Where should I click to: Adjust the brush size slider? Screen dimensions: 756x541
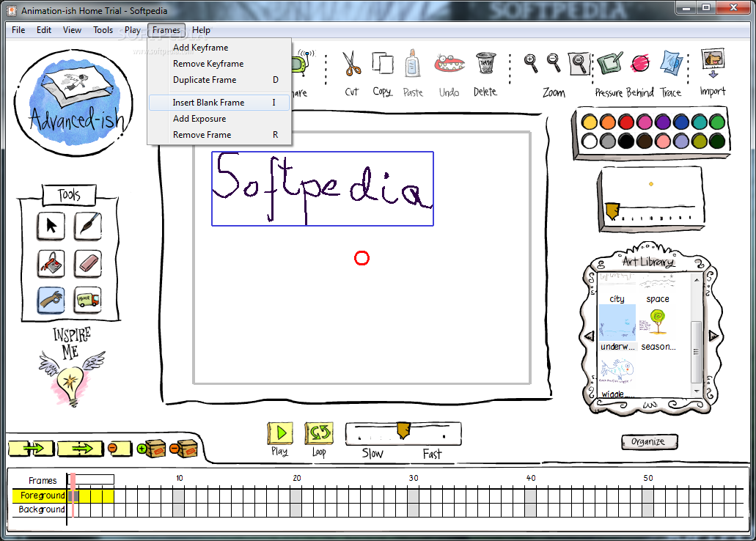coord(612,210)
